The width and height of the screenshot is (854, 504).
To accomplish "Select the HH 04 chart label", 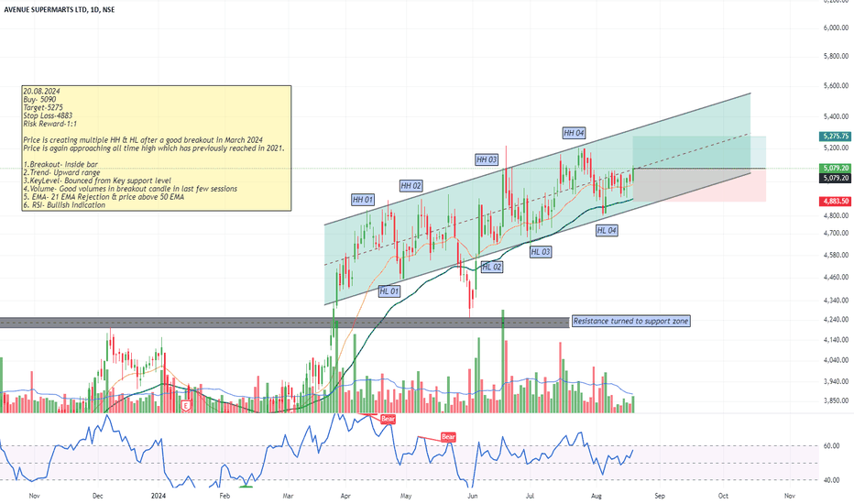I will click(574, 133).
